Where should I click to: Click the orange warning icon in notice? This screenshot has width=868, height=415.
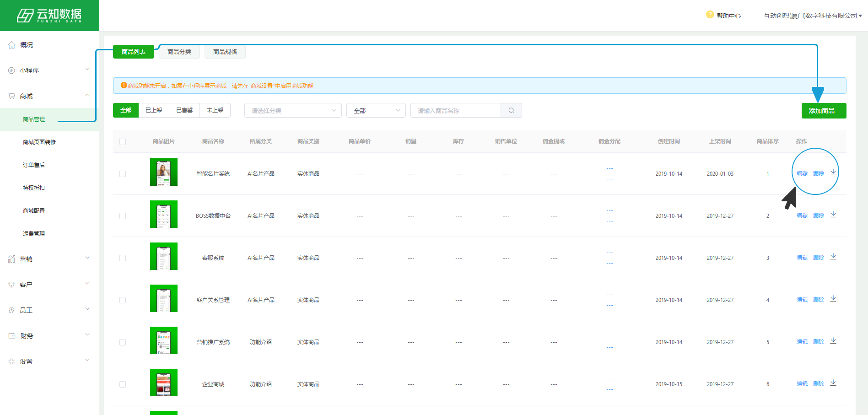point(124,85)
